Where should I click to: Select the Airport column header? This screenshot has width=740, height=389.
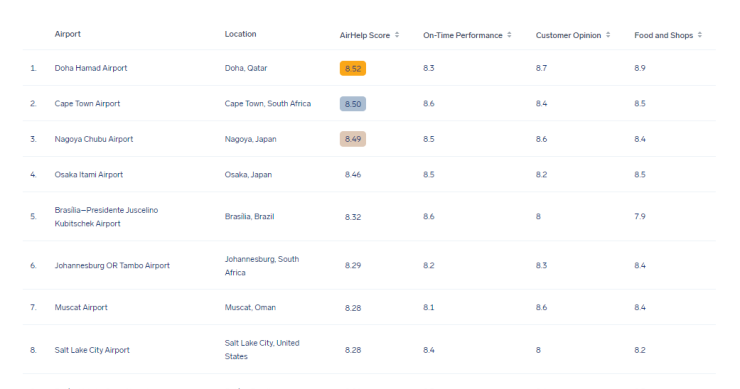coord(67,34)
